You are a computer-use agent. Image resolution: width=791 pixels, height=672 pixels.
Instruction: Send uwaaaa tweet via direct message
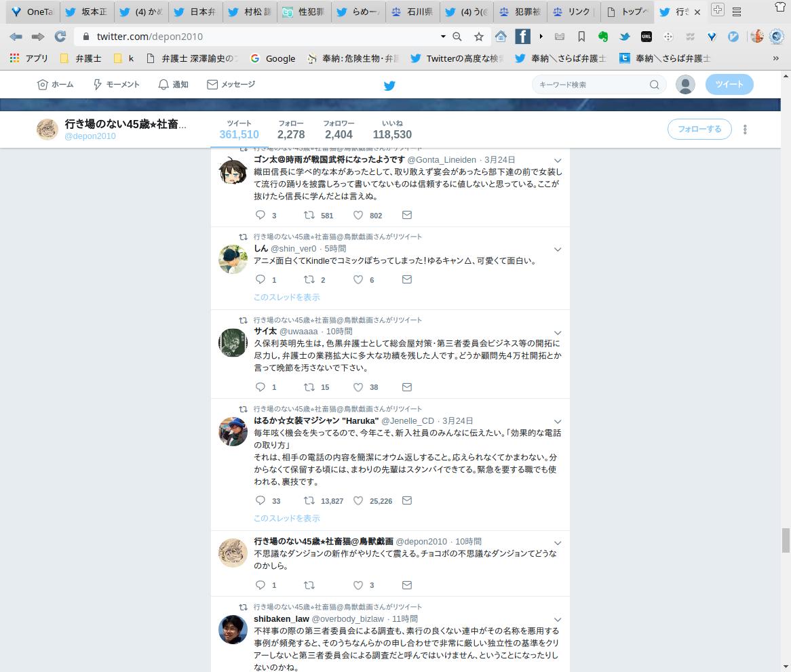pyautogui.click(x=407, y=387)
